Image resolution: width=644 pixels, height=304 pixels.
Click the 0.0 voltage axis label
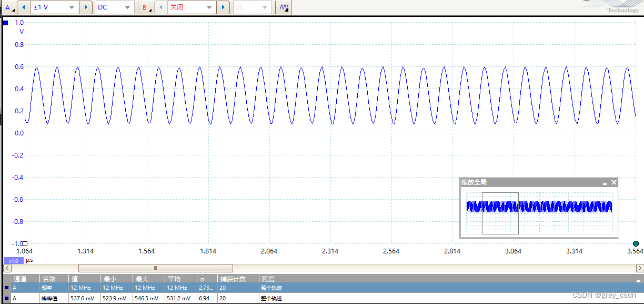[19, 133]
